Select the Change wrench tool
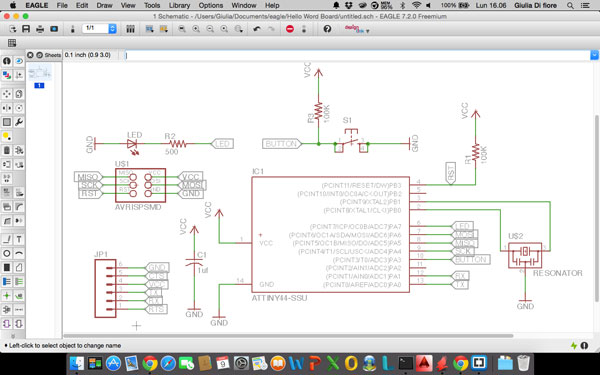Screen dimensions: 600x375 click(x=19, y=122)
